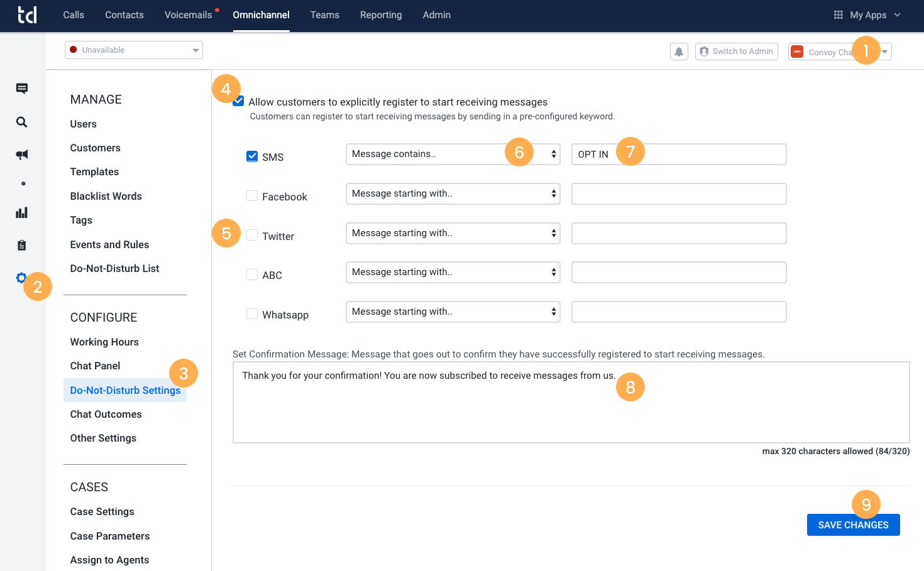Open the search sidebar icon
Screen dimensions: 924x571
click(21, 122)
